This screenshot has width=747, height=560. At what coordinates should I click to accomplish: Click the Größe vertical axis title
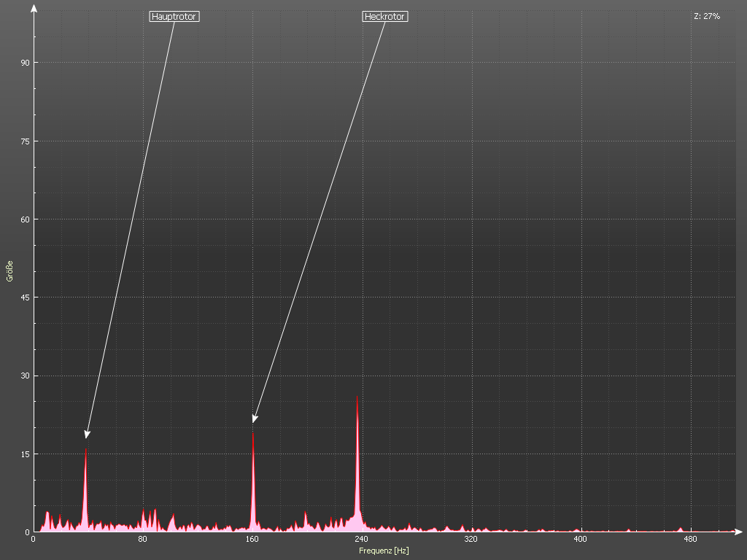10,271
